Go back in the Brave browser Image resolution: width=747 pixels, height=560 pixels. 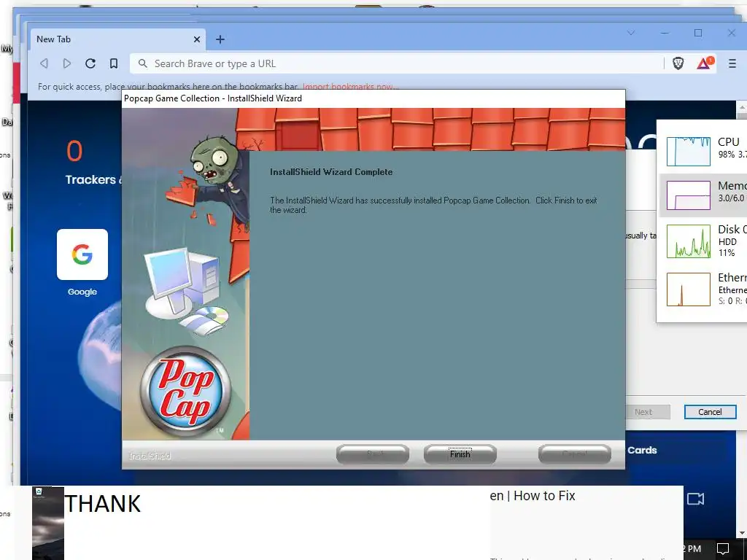point(44,63)
